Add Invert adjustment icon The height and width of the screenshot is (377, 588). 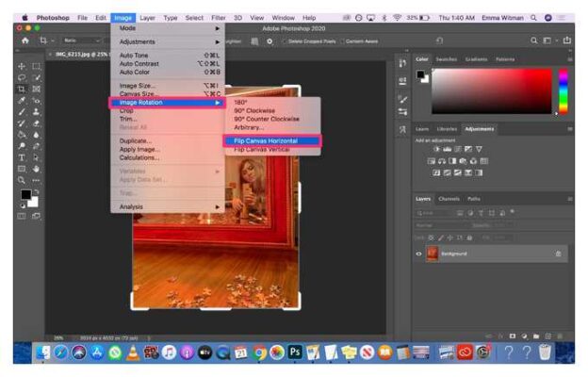click(x=436, y=172)
